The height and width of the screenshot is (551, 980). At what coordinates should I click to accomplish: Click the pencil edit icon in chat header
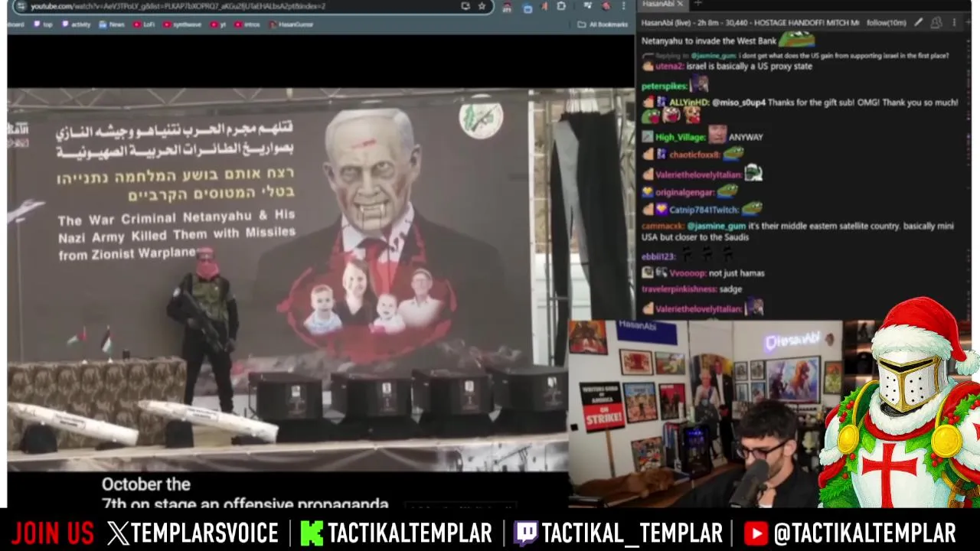(x=919, y=23)
